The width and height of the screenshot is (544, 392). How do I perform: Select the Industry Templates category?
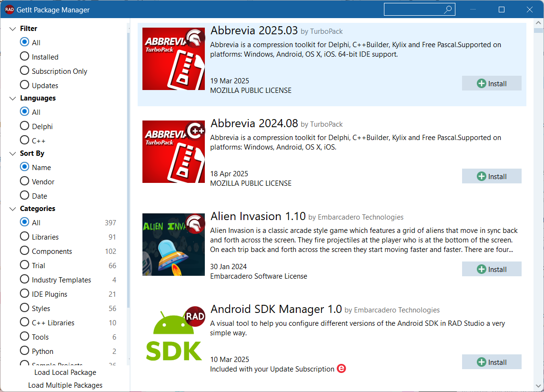point(25,280)
